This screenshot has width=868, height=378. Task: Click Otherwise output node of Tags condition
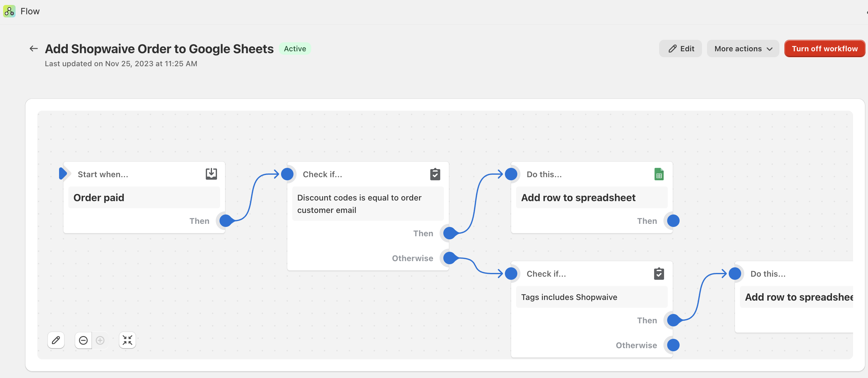[x=673, y=345]
